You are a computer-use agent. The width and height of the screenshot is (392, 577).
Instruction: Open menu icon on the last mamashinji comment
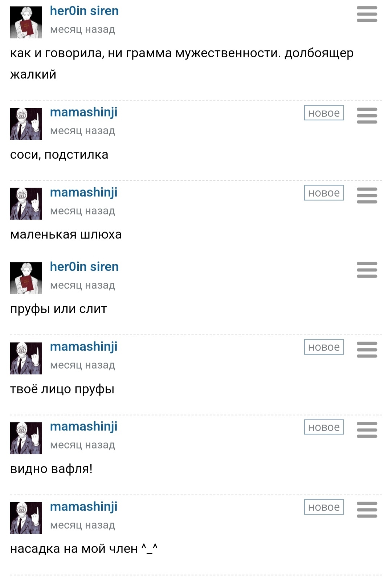point(367,510)
